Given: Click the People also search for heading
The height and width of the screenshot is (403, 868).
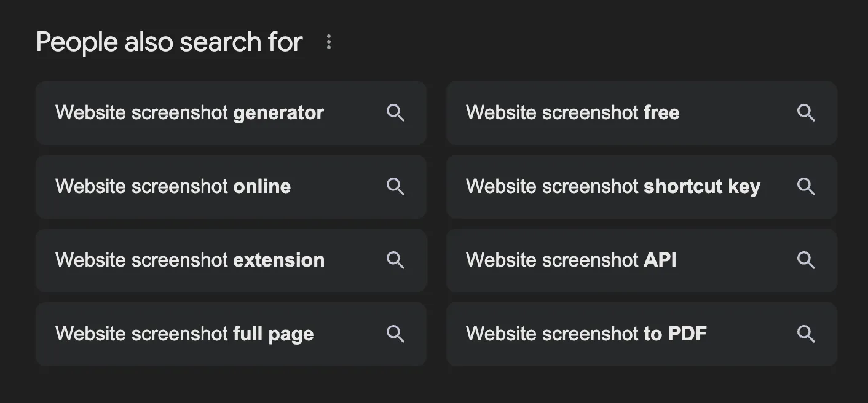Looking at the screenshot, I should click(x=168, y=42).
